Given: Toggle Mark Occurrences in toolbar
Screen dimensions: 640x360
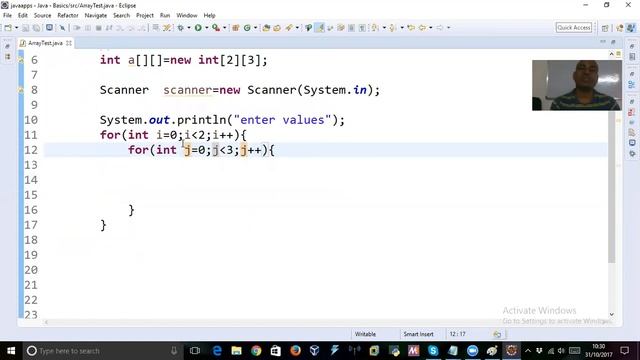Looking at the screenshot, I should coord(320,28).
